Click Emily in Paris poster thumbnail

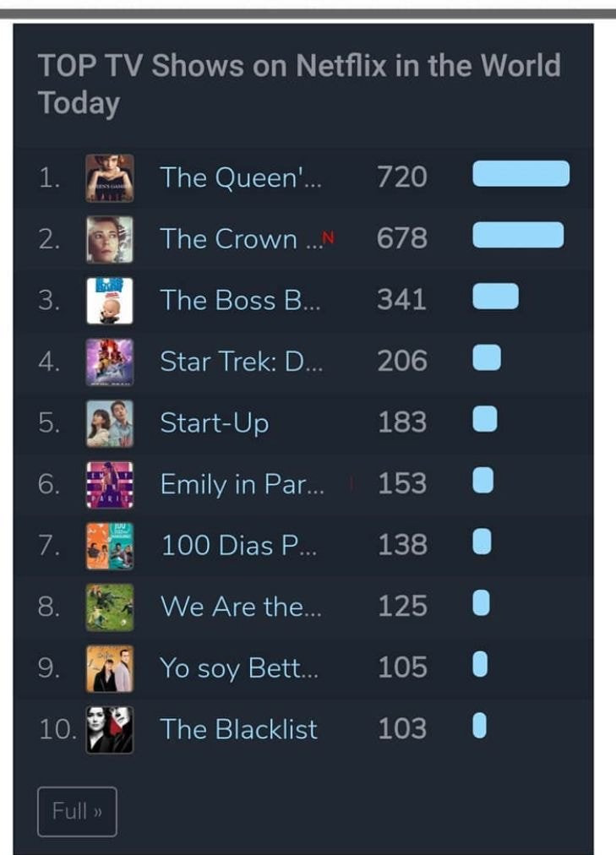point(110,484)
